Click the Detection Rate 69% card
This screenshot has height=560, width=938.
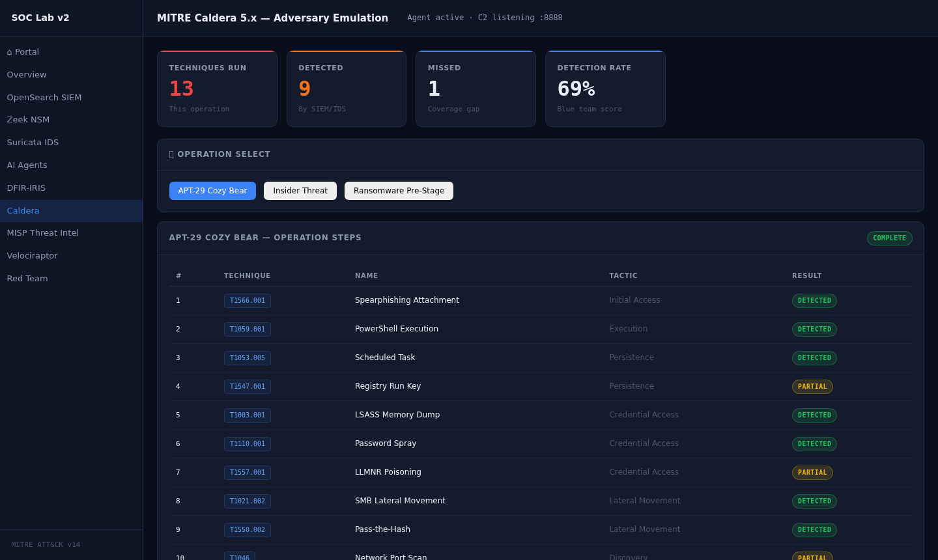pos(605,89)
